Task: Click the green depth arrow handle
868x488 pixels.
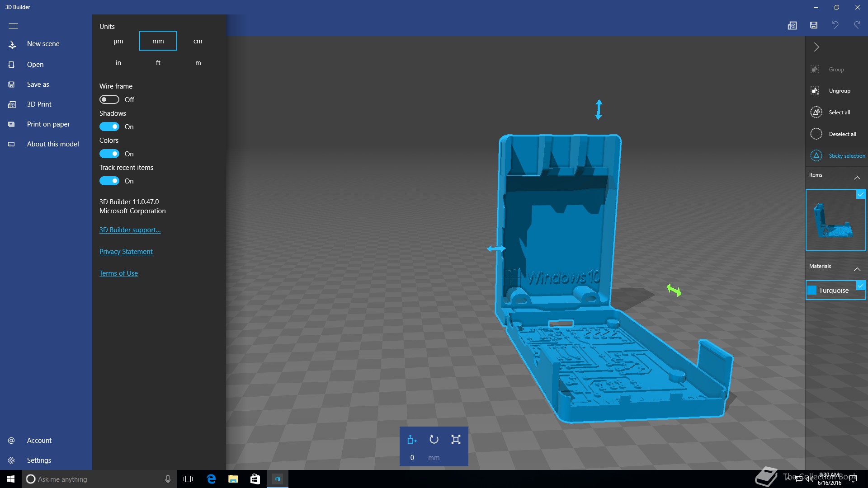Action: click(674, 290)
